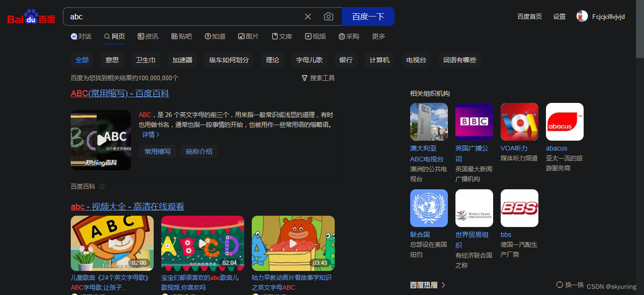Play the 02:04 ABCD letters video
Image resolution: width=644 pixels, height=295 pixels.
[203, 243]
